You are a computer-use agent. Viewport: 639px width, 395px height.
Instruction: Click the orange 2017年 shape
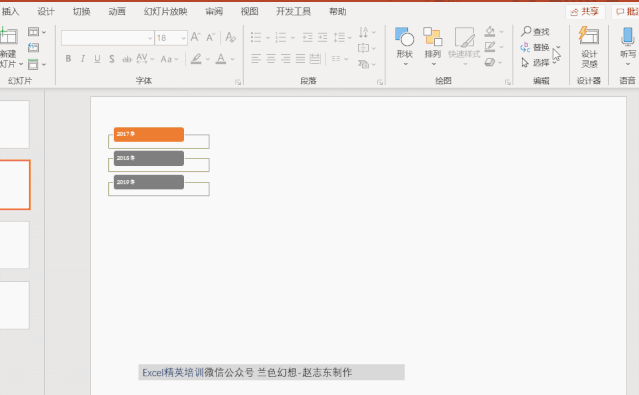(x=149, y=135)
